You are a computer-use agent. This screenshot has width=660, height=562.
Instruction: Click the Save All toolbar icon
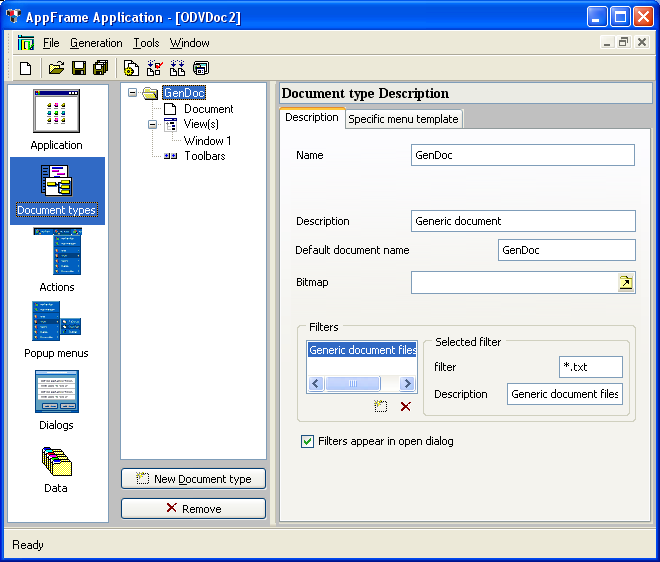click(x=99, y=68)
